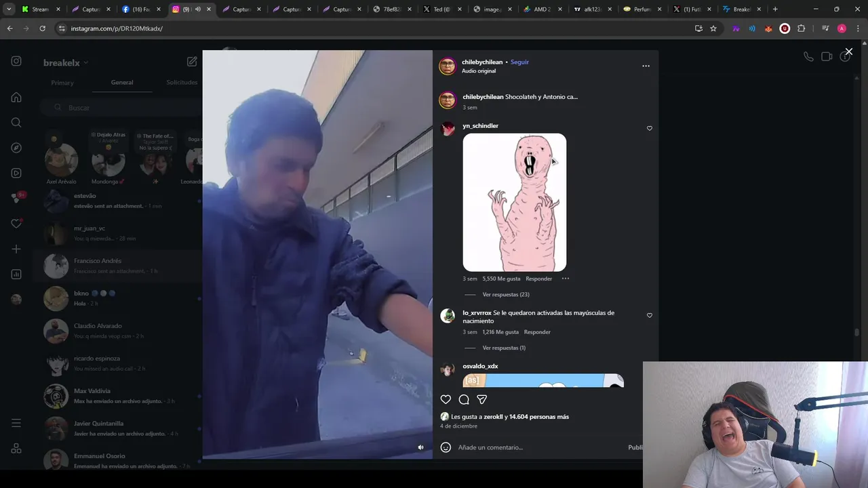868x488 pixels.
Task: Share the post using the paper plane icon
Action: click(481, 399)
